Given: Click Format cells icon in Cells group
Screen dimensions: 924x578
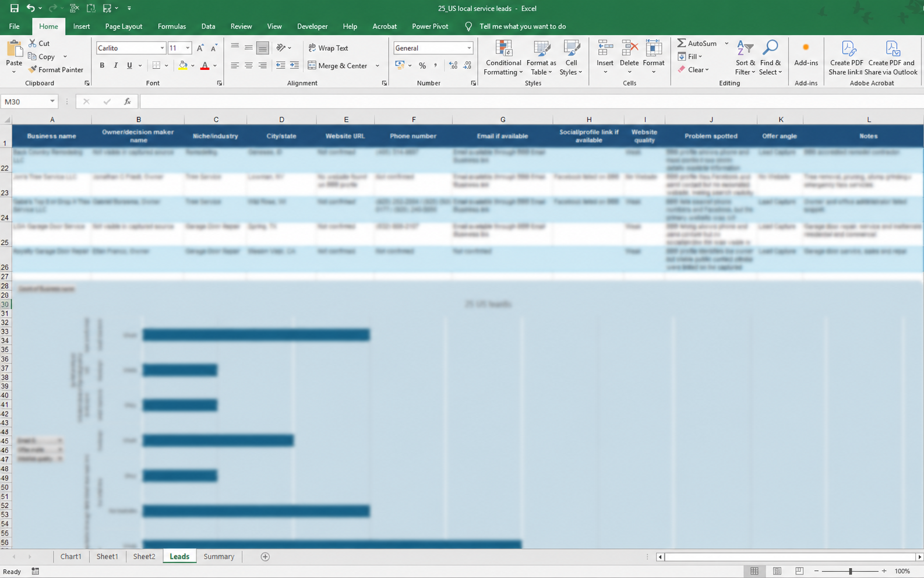Looking at the screenshot, I should [x=654, y=48].
